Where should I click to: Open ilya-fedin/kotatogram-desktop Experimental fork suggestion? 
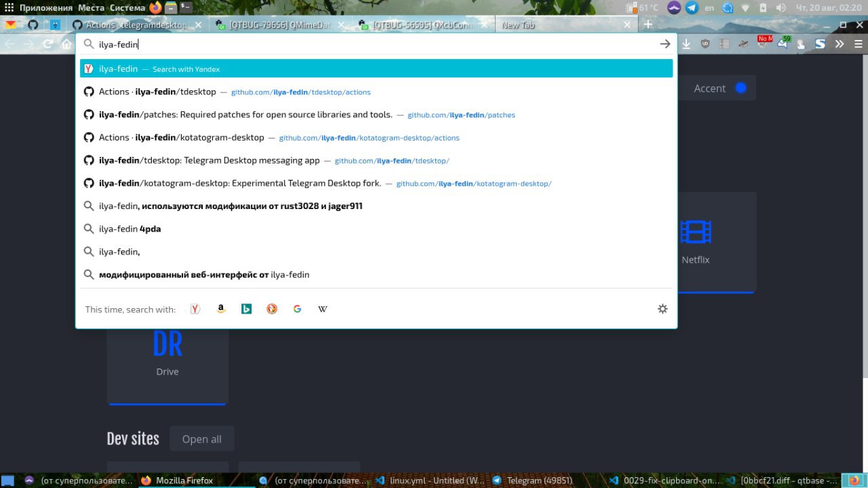[376, 183]
